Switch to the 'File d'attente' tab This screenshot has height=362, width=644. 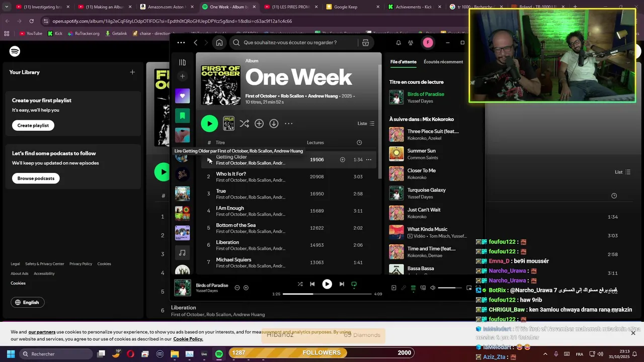404,62
